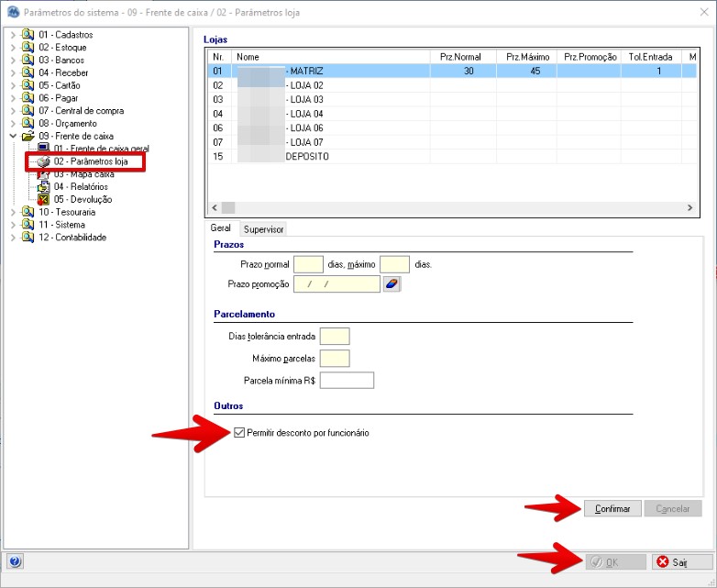Expand the 03 - Bancos tree node
Viewport: 717px width, 588px height.
(x=13, y=60)
